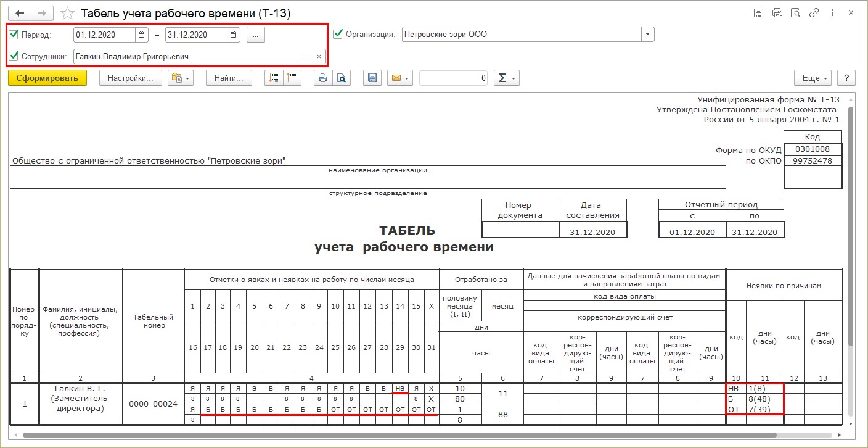Open the sigma sum function dropdown
Screen dimensions: 868x448
(x=507, y=78)
